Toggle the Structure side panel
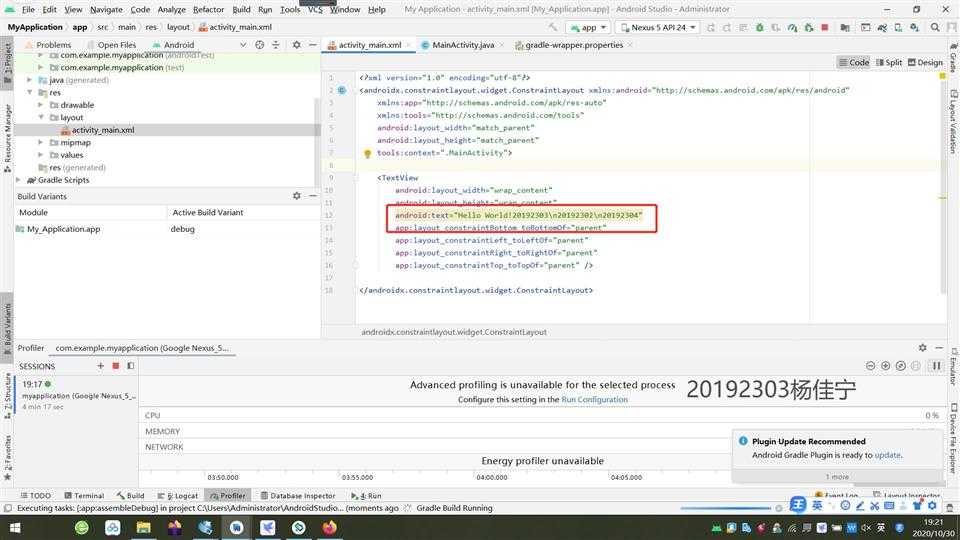The width and height of the screenshot is (960, 540). point(7,396)
